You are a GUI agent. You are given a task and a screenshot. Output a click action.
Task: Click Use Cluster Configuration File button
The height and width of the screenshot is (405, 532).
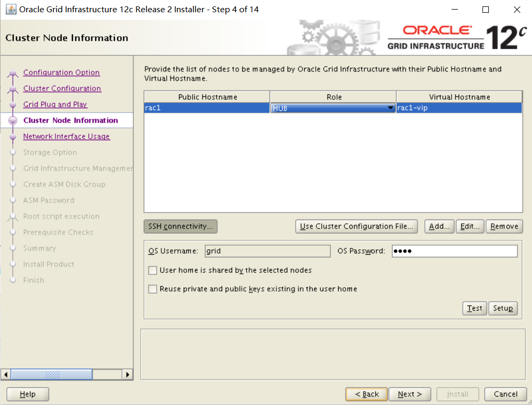(x=356, y=226)
